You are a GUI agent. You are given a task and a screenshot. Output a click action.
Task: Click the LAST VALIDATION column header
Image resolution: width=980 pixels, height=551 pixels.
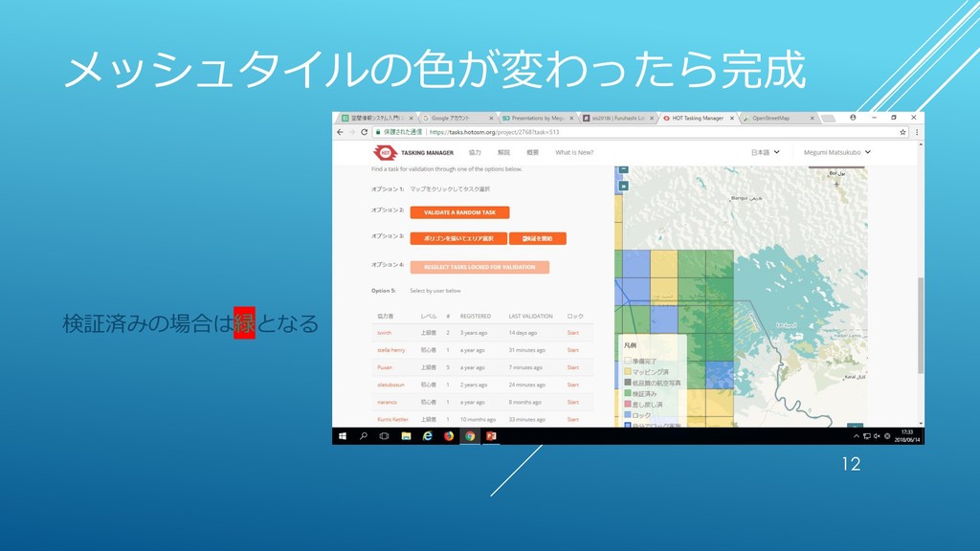pos(530,316)
